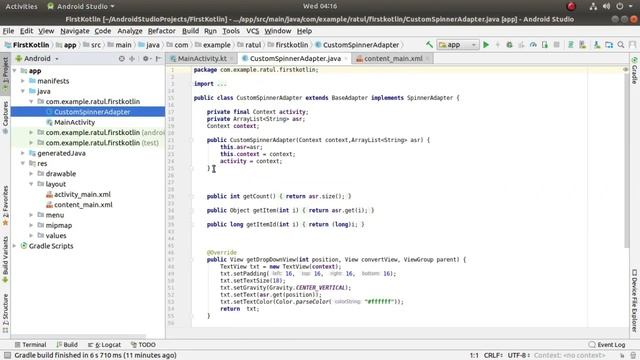Click Scroll from Source target icon
640x360 pixels.
coord(122,58)
